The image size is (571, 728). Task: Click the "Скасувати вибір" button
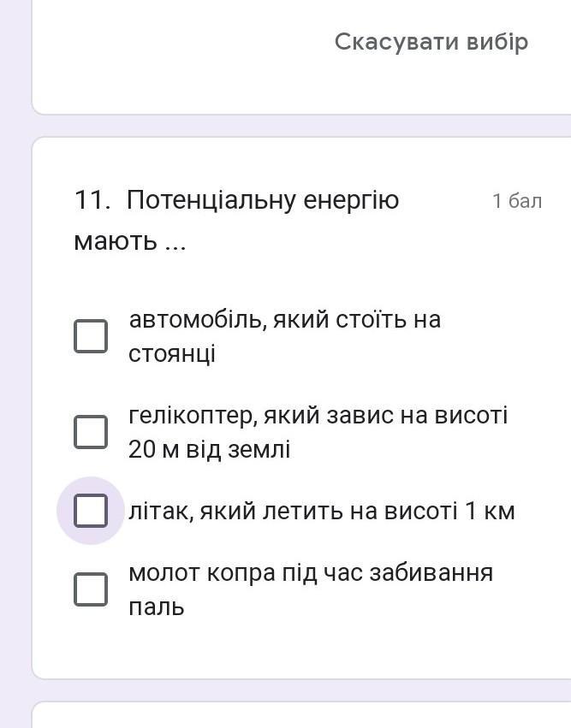431,42
